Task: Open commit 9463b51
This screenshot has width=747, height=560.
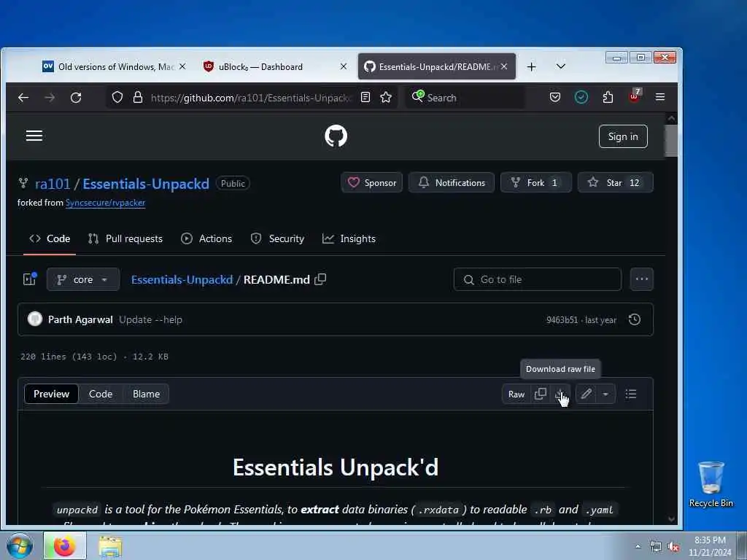Action: (562, 320)
